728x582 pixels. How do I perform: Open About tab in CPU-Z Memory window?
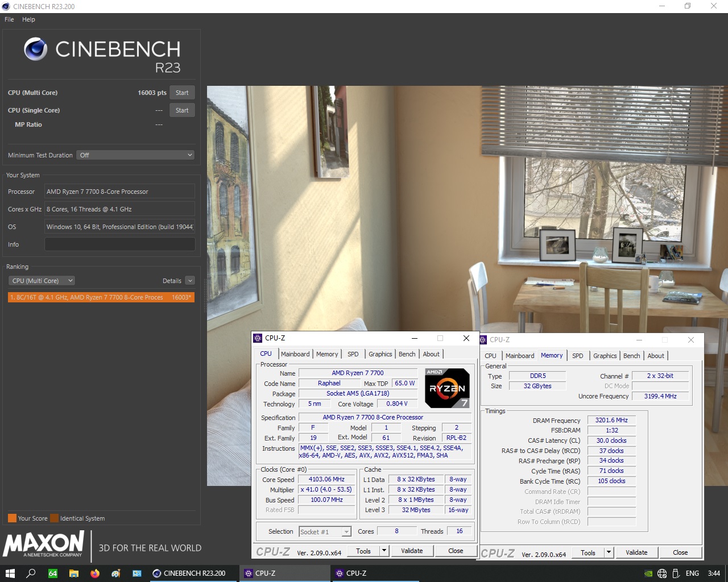[x=656, y=356]
